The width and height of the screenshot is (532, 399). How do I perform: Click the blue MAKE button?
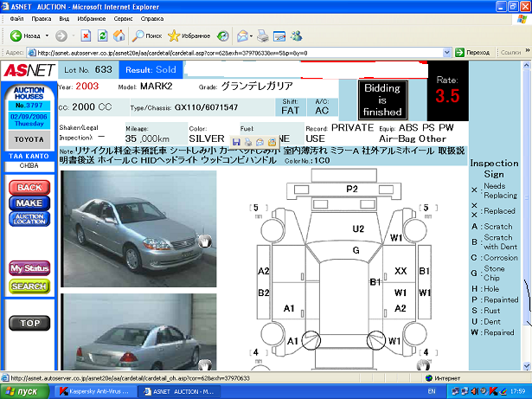[29, 203]
